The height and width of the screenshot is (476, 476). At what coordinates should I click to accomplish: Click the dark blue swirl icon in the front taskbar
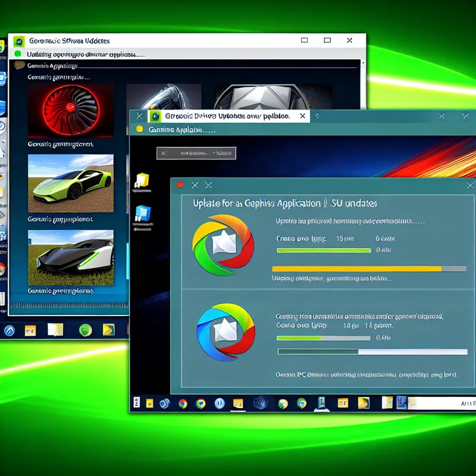pyautogui.click(x=261, y=403)
